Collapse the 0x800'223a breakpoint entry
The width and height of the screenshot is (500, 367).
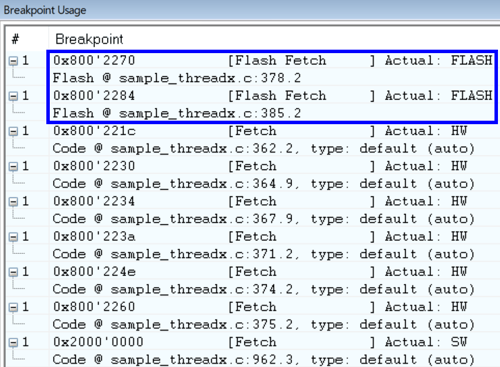(x=13, y=237)
